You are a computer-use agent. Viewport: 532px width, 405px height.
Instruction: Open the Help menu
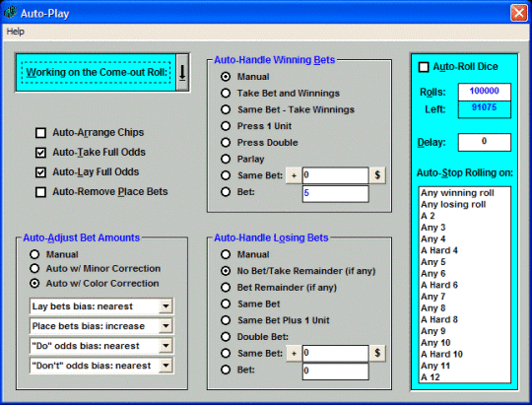click(15, 32)
